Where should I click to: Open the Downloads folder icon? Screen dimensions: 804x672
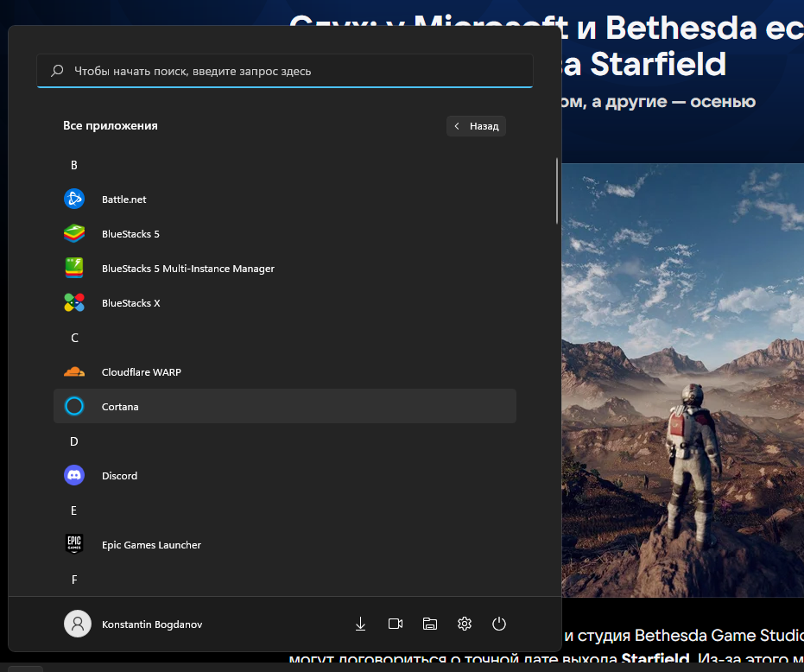[361, 624]
